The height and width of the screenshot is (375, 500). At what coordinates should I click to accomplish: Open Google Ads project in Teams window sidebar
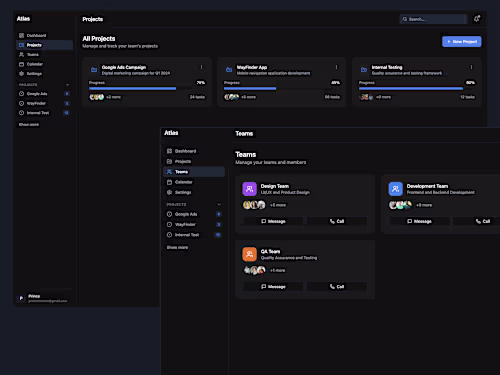tap(194, 214)
